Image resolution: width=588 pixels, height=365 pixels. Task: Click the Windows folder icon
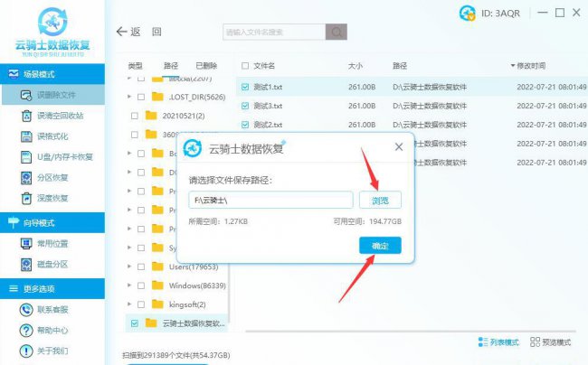coord(157,285)
